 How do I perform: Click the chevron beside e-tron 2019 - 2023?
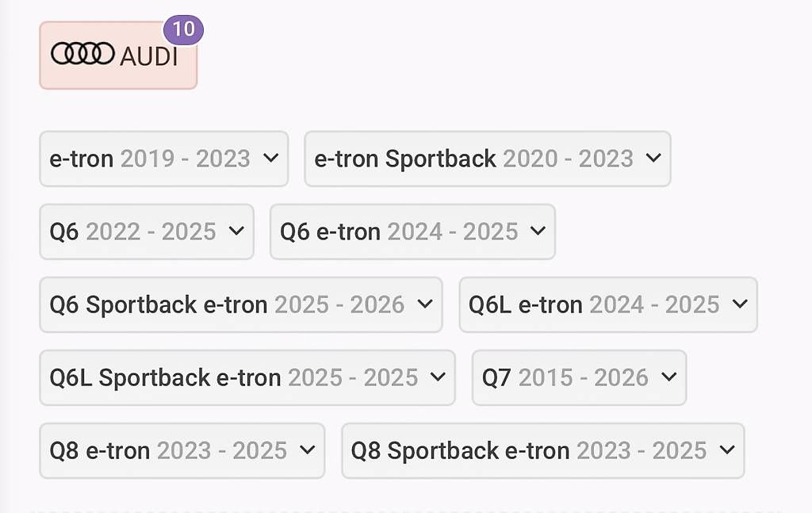(270, 158)
